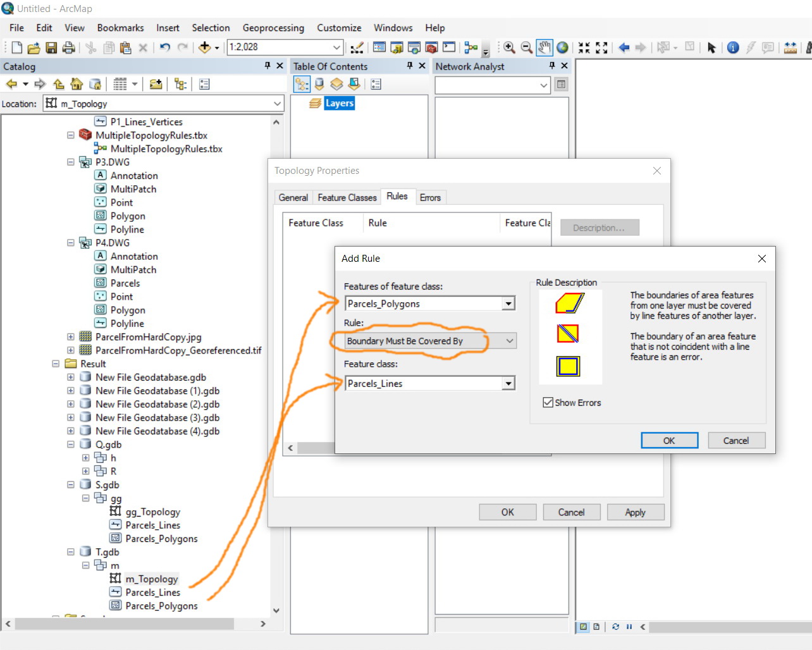Toggle the Catalog contents panel icon
Screen dimensions: 812x650
[204, 84]
